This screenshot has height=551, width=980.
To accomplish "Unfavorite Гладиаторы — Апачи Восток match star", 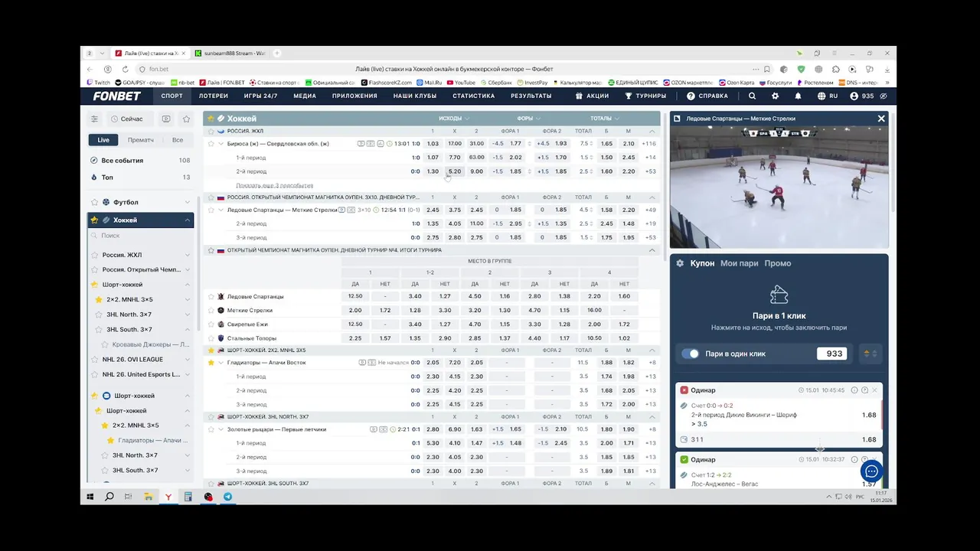I will coord(211,362).
